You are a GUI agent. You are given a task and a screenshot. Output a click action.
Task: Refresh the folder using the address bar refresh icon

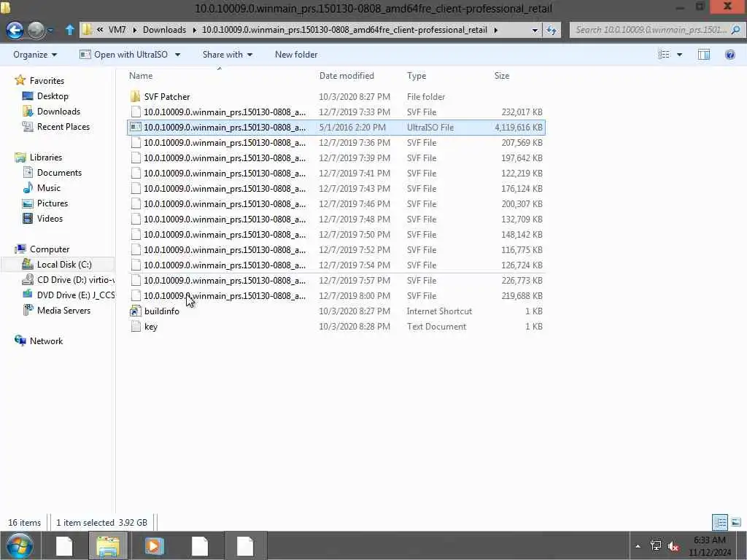(551, 30)
